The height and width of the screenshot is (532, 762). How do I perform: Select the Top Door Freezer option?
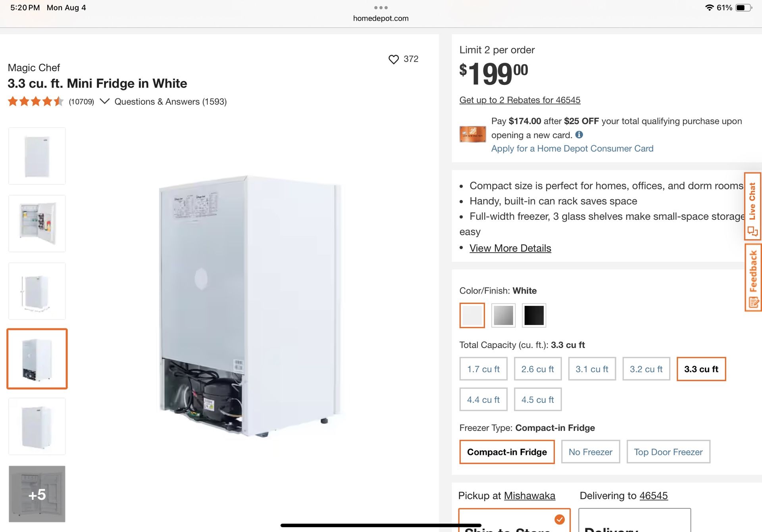tap(668, 452)
